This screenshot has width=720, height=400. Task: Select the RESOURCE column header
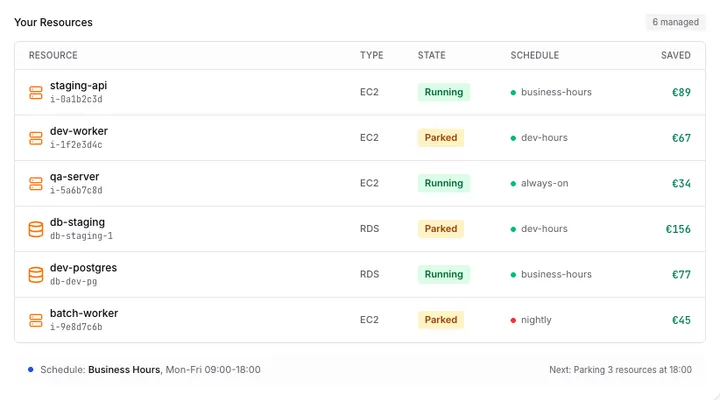(x=53, y=55)
